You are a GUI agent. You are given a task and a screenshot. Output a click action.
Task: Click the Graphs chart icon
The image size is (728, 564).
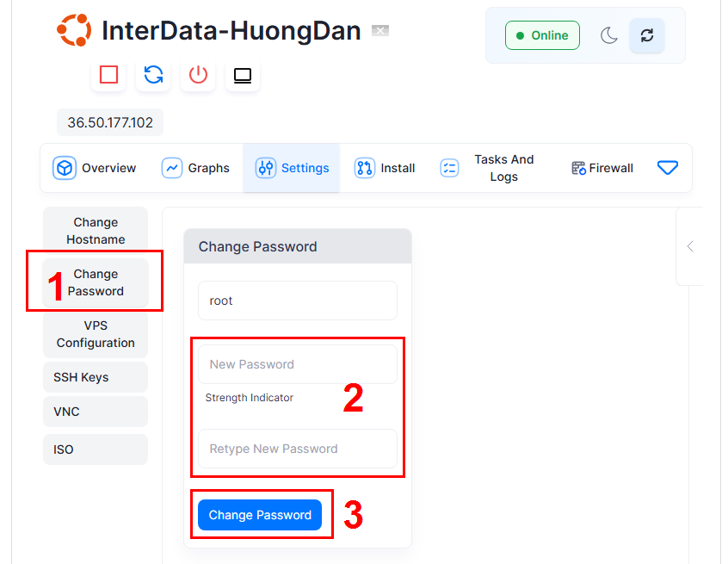coord(172,168)
